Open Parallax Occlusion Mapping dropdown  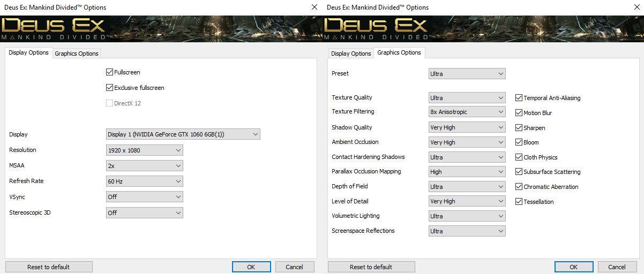coord(467,172)
